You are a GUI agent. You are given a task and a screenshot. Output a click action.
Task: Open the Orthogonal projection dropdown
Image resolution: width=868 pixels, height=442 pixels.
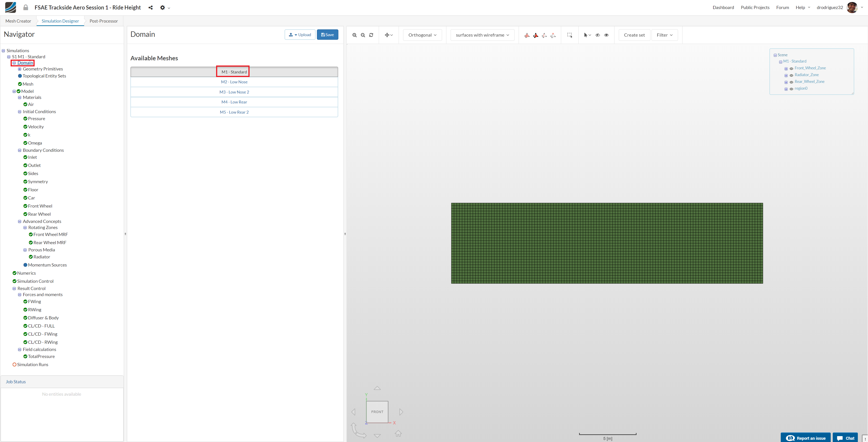tap(422, 35)
